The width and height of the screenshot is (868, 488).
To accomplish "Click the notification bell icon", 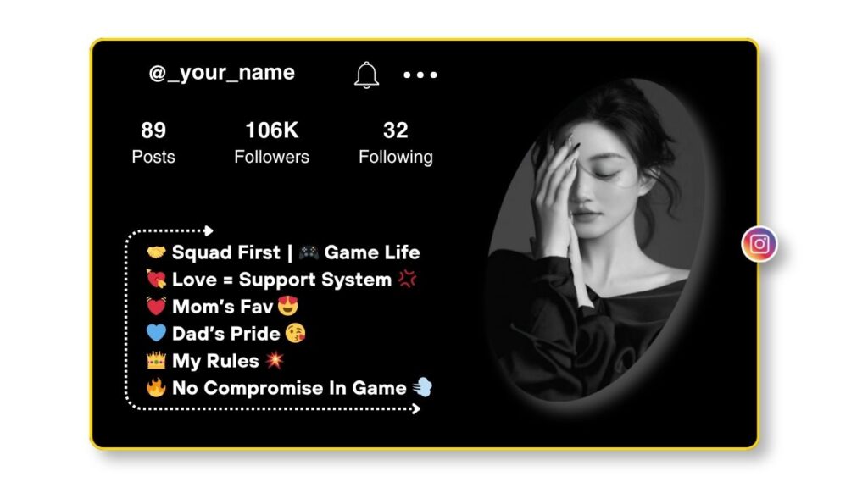I will [366, 75].
